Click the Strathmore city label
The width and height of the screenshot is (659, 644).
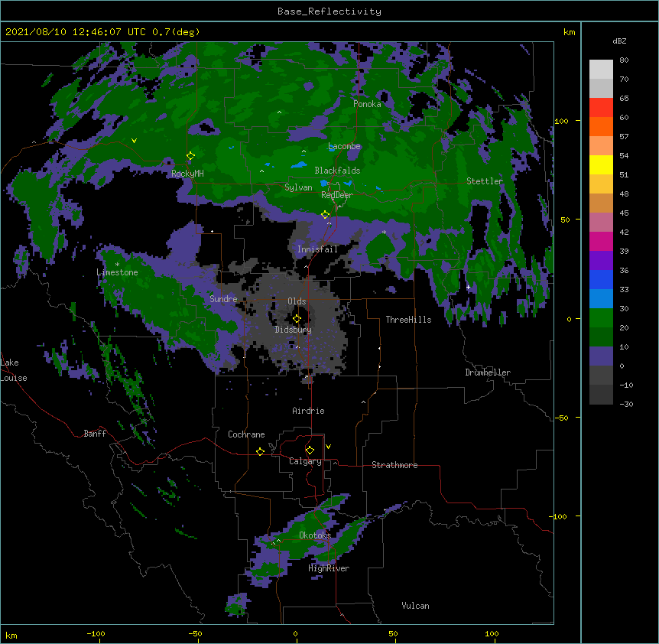394,465
